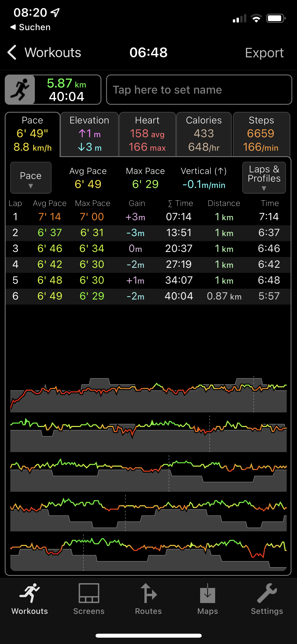Open the Screens tab
The height and width of the screenshot is (644, 297).
point(89,600)
